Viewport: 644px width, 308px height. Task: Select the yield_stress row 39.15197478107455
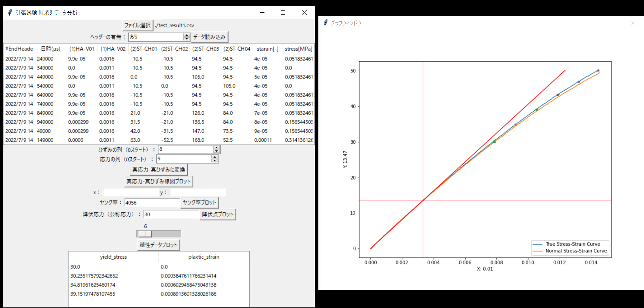159,294
